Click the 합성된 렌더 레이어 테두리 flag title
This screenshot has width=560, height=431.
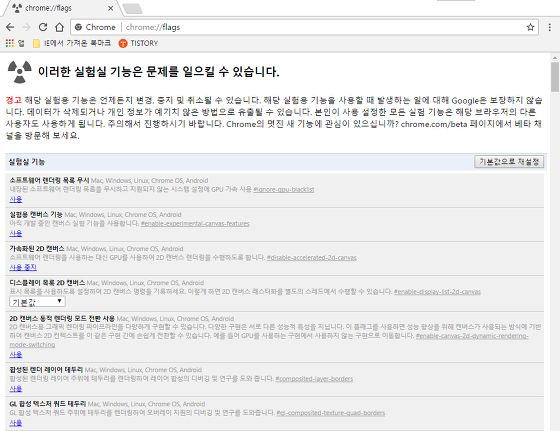coord(46,370)
